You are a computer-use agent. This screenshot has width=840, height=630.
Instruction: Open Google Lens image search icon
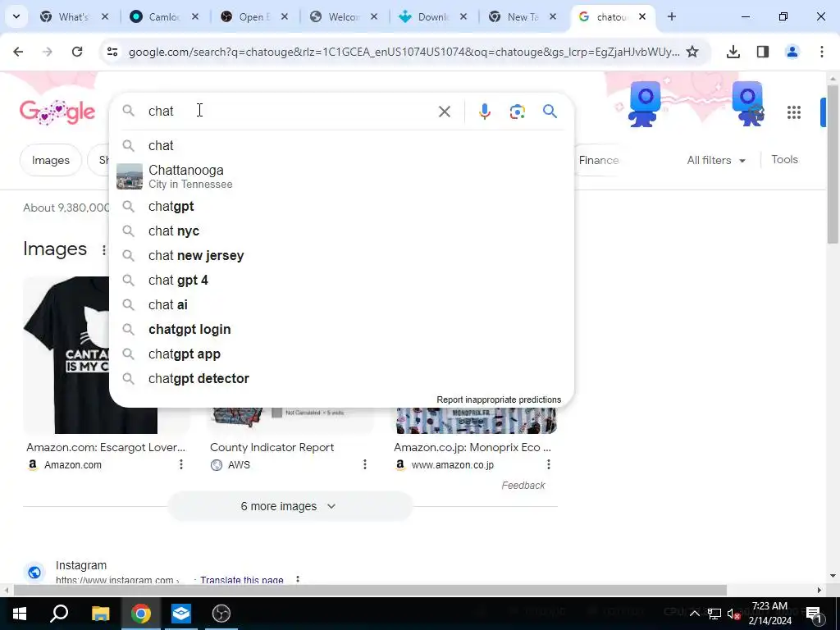(x=517, y=112)
